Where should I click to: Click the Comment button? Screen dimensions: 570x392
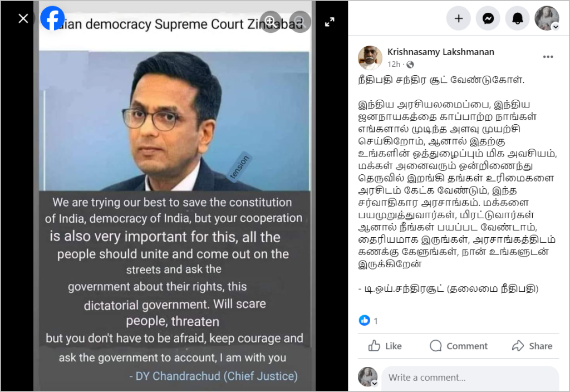458,346
